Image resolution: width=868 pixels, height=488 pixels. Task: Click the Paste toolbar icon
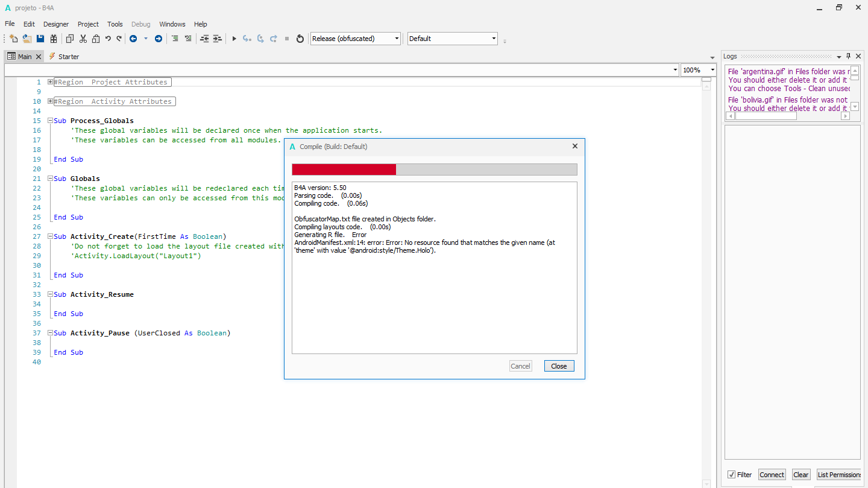(x=95, y=38)
